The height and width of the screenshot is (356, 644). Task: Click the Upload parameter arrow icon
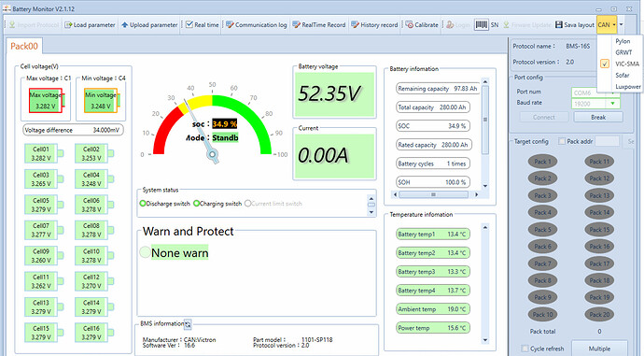click(125, 24)
